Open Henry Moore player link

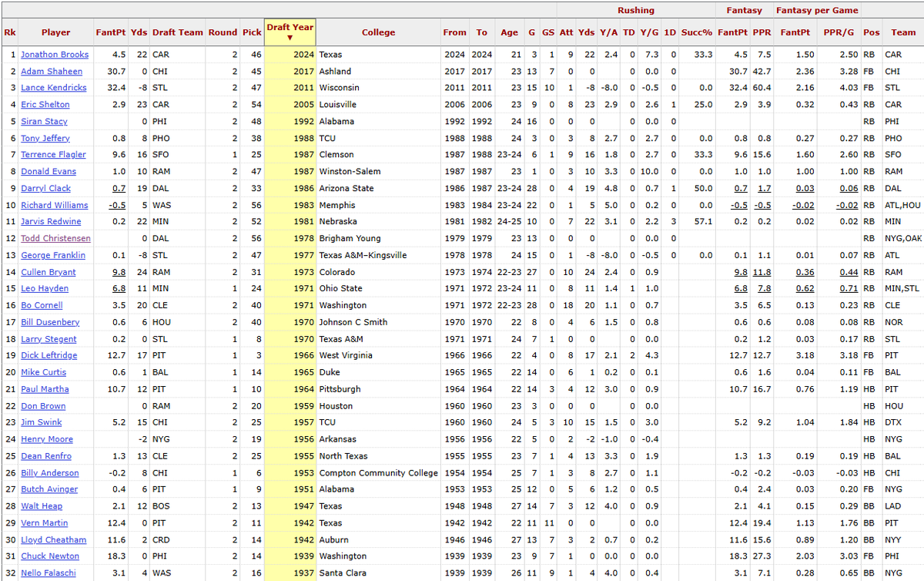pyautogui.click(x=47, y=440)
